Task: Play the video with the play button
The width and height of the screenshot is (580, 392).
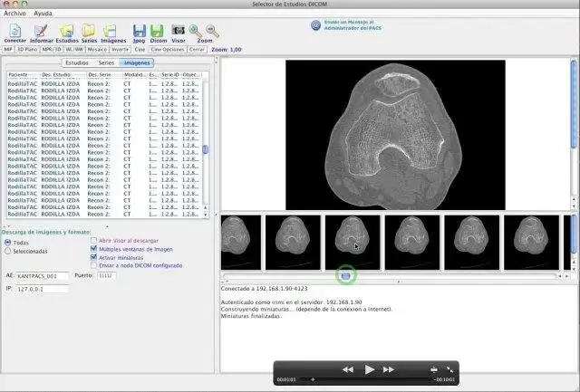Action: 369,369
